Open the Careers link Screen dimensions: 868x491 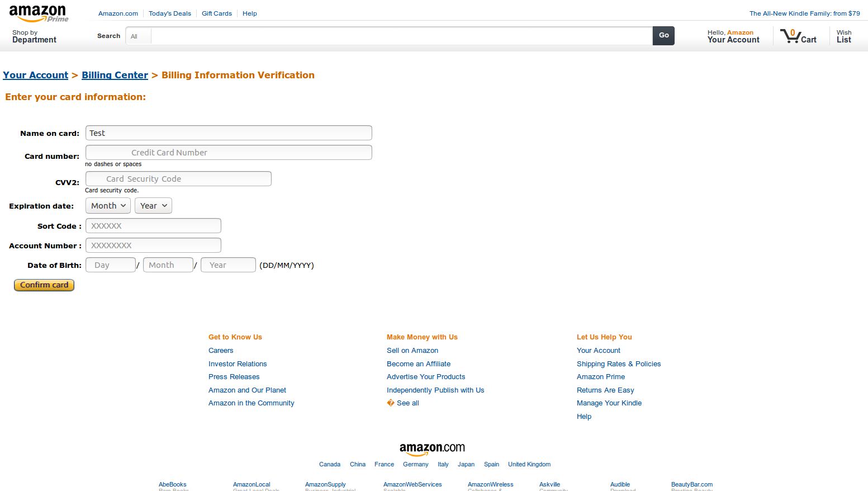[x=221, y=351]
